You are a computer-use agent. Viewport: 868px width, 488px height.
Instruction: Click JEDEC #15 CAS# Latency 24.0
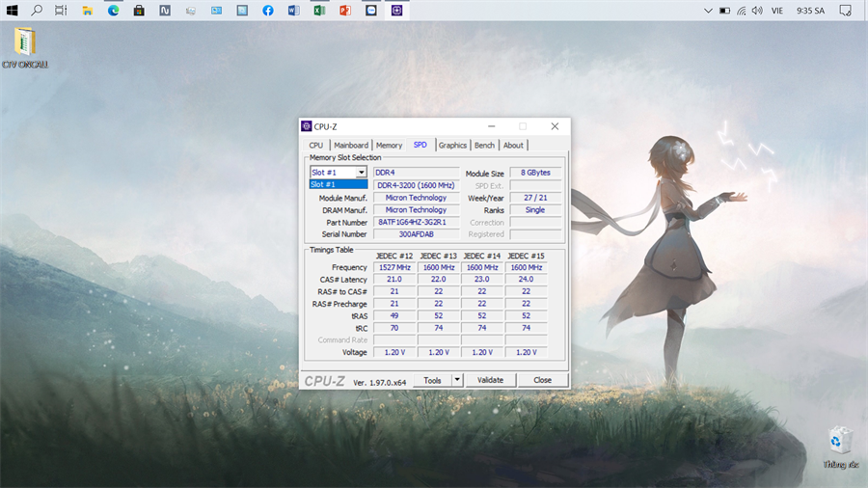click(x=526, y=280)
